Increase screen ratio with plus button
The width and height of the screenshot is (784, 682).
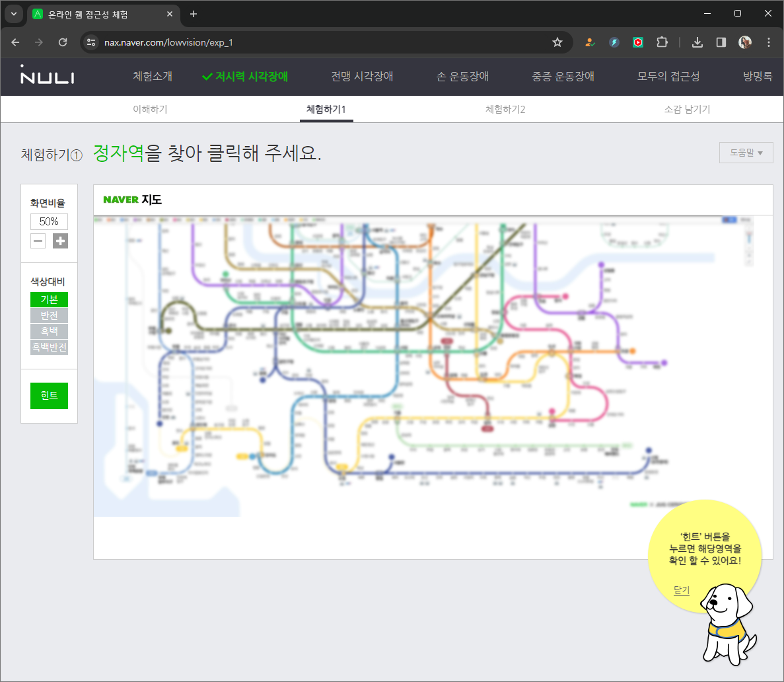point(61,241)
